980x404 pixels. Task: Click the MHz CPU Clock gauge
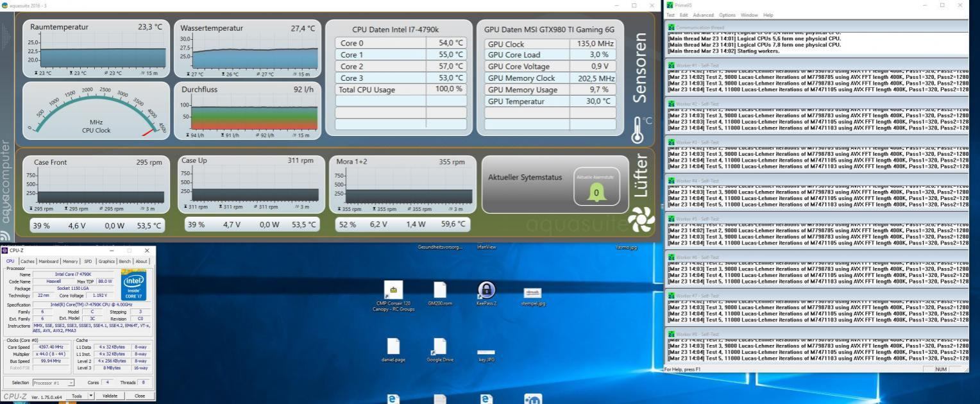click(96, 110)
